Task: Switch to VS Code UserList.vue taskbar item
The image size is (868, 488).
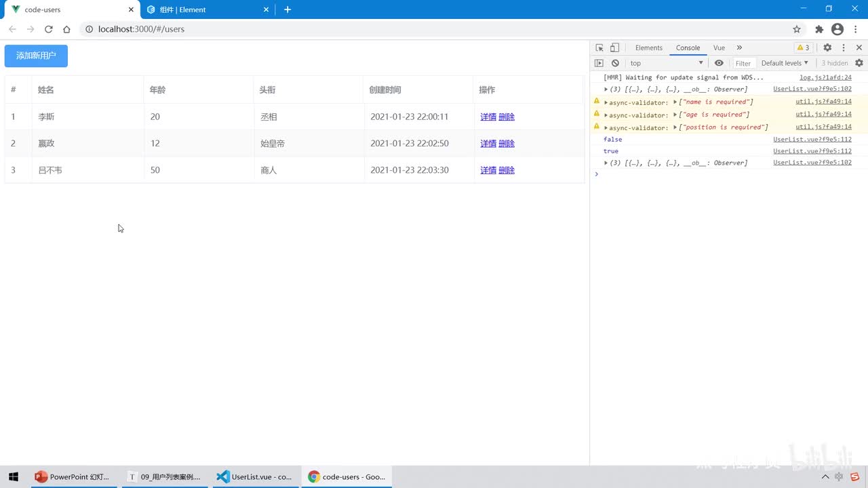Action: [x=254, y=476]
